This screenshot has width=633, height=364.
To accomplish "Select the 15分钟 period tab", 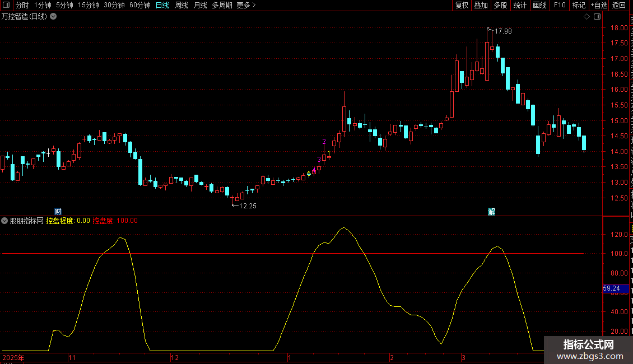I will point(89,5).
